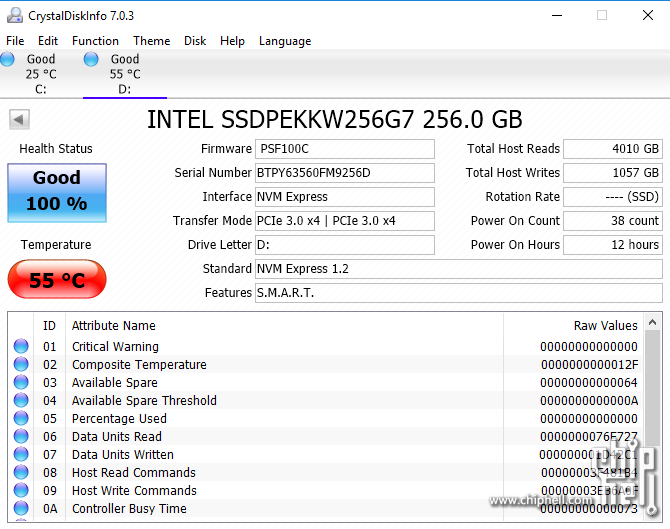Open the File menu
The width and height of the screenshot is (670, 529).
(15, 41)
